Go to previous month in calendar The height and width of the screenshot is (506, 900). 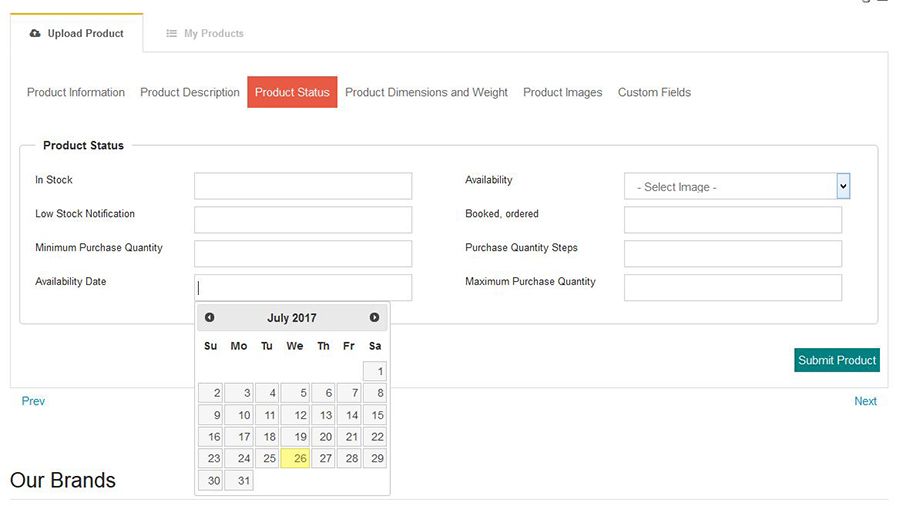210,318
